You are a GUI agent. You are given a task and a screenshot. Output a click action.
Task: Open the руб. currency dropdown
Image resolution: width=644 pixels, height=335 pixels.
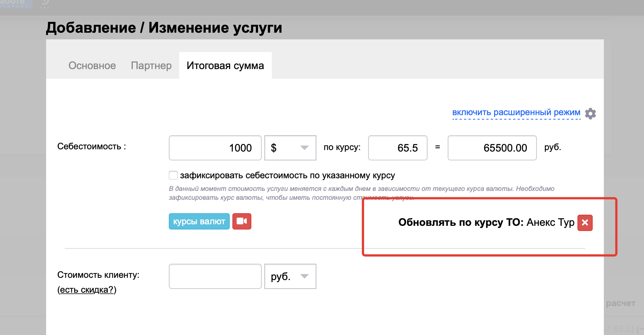click(290, 276)
